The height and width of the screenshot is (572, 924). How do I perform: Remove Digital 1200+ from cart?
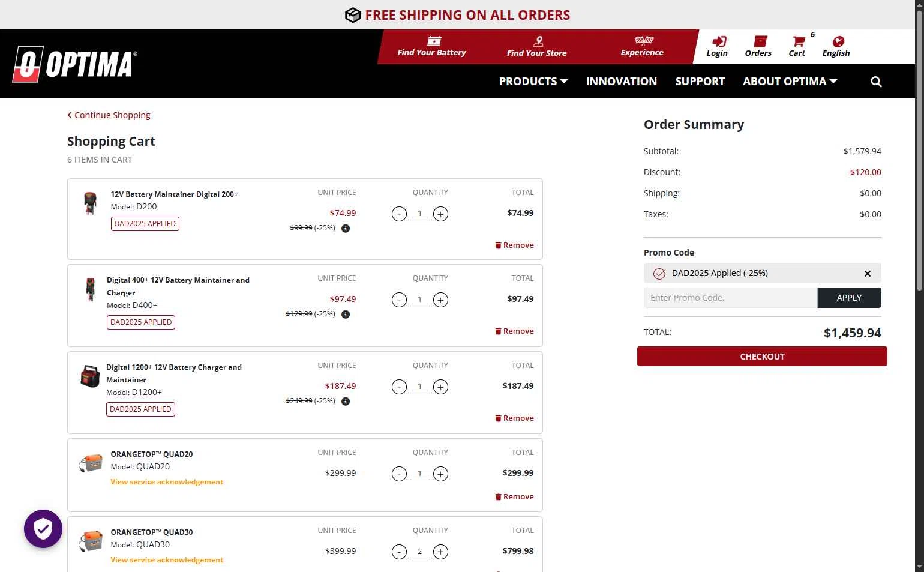(x=514, y=418)
